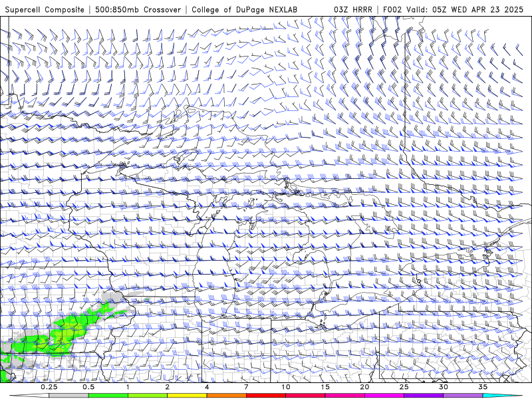Click the gray legend swatch between 0.25 and 0.5
Image resolution: width=532 pixels, height=399 pixels.
pos(68,396)
